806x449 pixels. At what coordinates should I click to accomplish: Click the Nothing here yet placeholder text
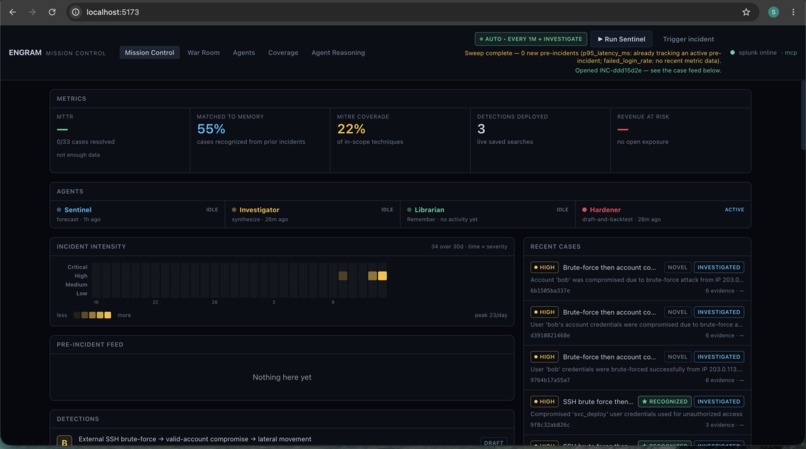(x=282, y=378)
